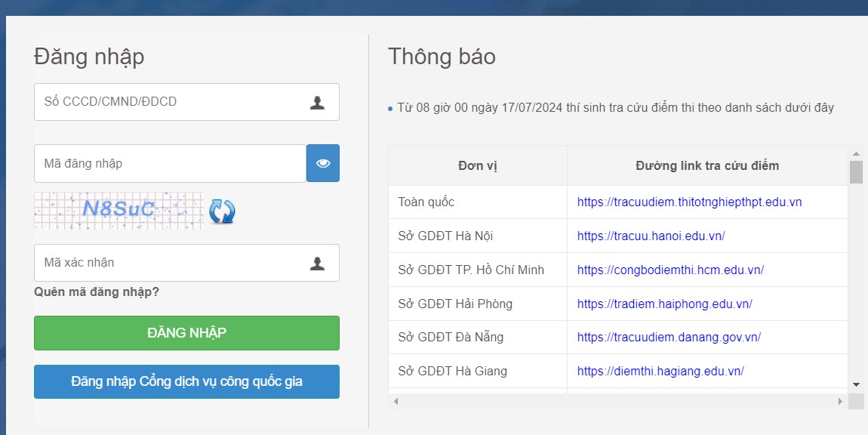This screenshot has height=435, width=868.
Task: Toggle login code visibility eye icon
Action: pos(323,163)
